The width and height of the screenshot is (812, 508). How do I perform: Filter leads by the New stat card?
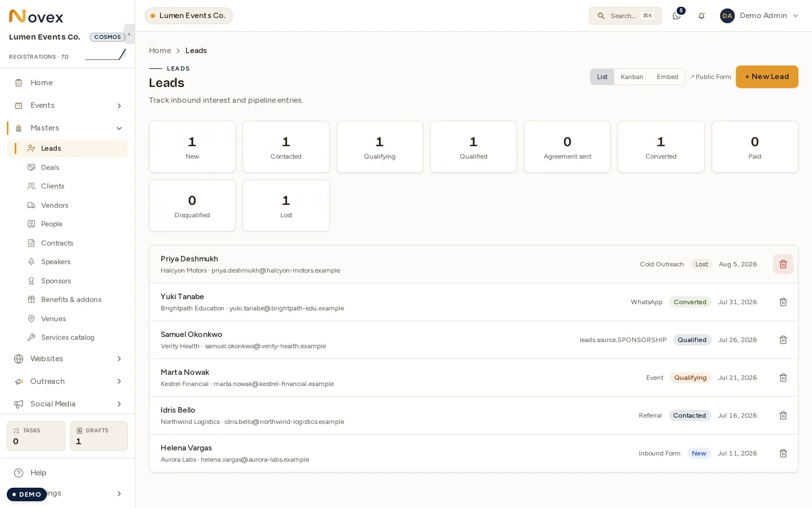click(x=192, y=147)
